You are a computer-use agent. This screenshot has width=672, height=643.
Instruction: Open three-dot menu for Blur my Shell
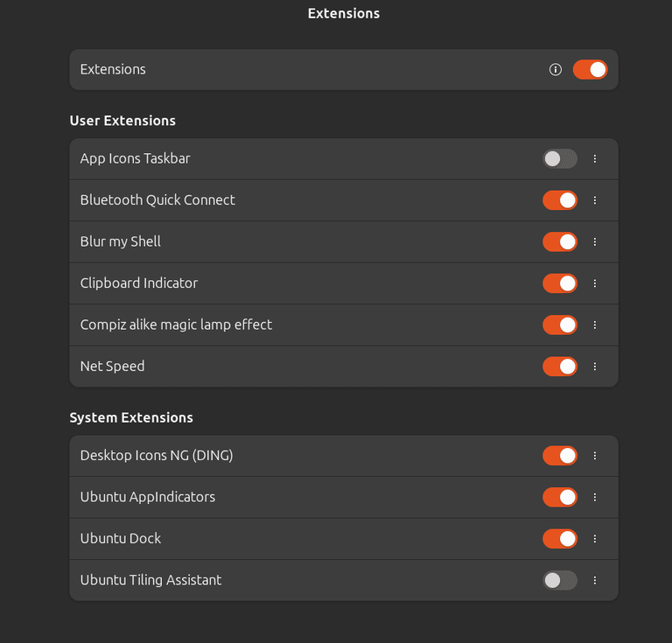[595, 241]
